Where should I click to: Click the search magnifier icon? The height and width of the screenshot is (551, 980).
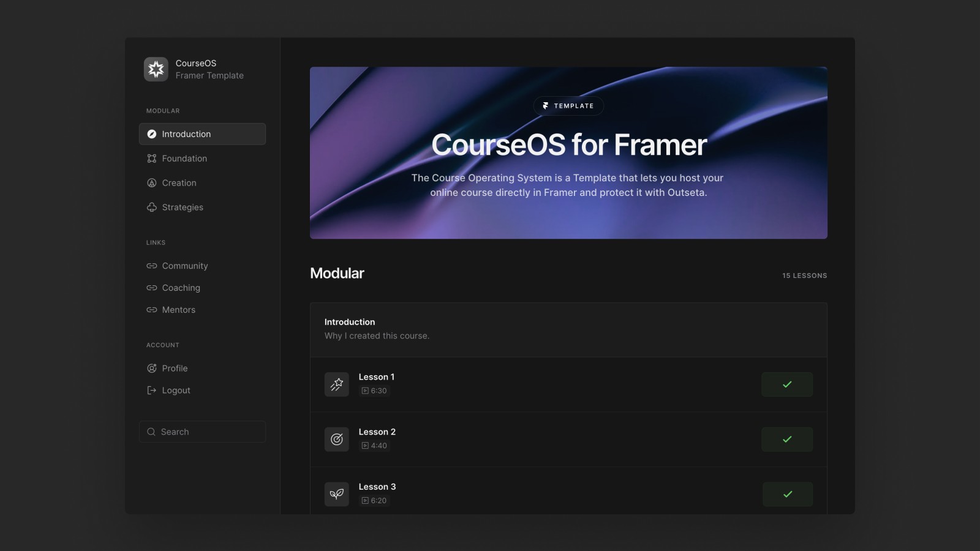151,432
